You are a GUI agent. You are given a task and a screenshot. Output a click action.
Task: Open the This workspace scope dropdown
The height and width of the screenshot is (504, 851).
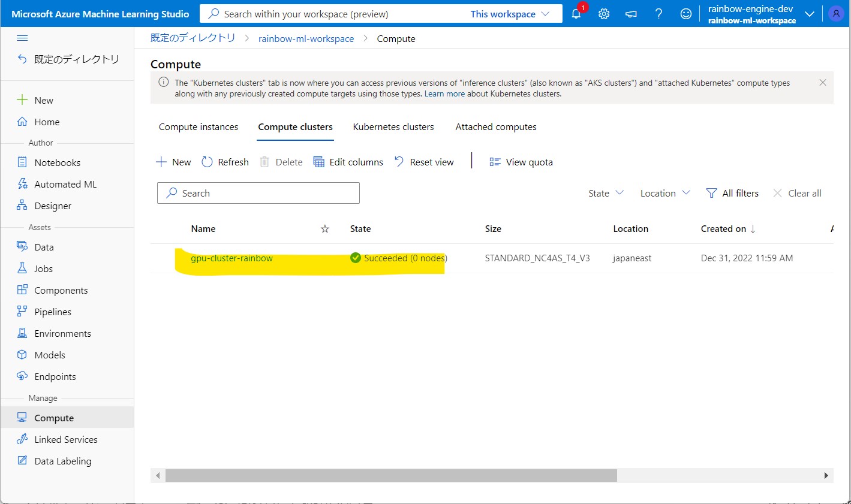(510, 14)
